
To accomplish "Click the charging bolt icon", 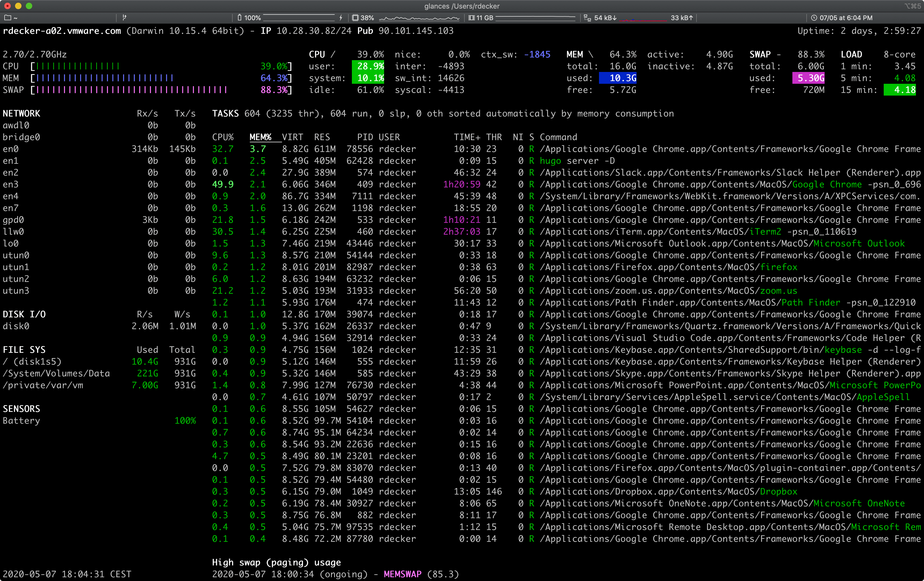I will (341, 18).
